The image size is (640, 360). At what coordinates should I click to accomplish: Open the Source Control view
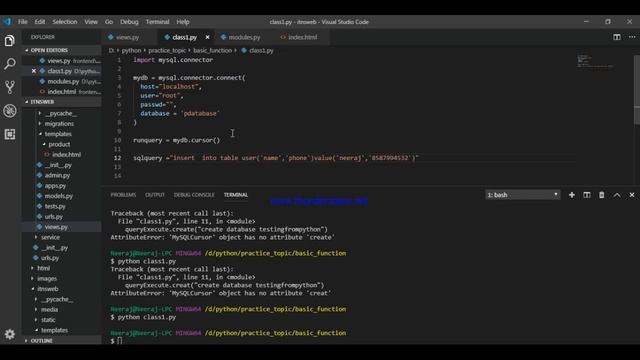pyautogui.click(x=10, y=87)
